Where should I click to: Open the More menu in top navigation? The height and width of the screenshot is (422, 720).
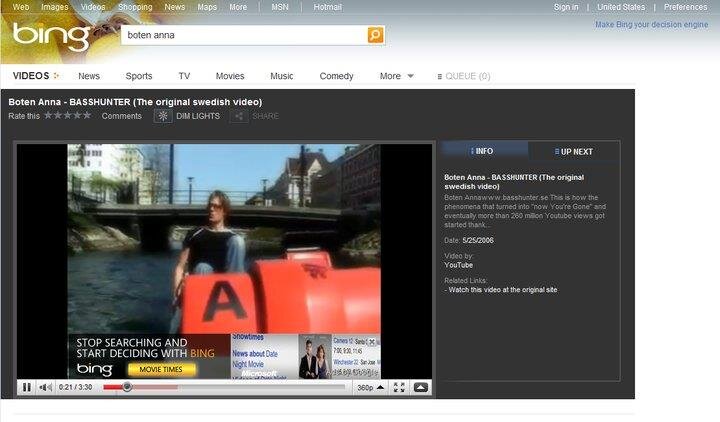coord(238,7)
